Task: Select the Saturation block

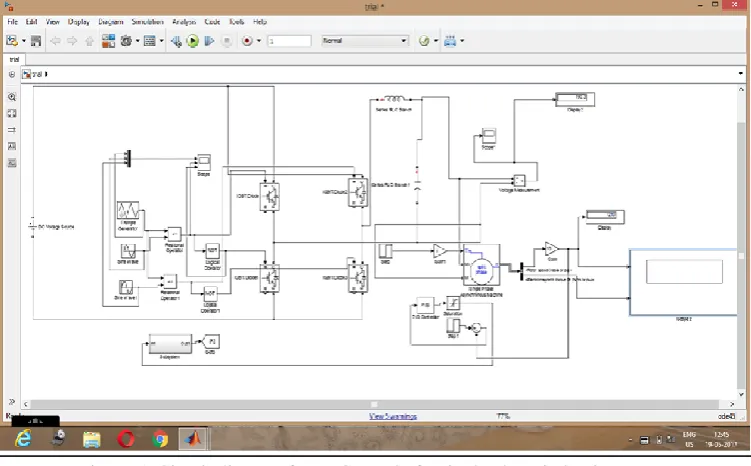Action: coord(453,303)
